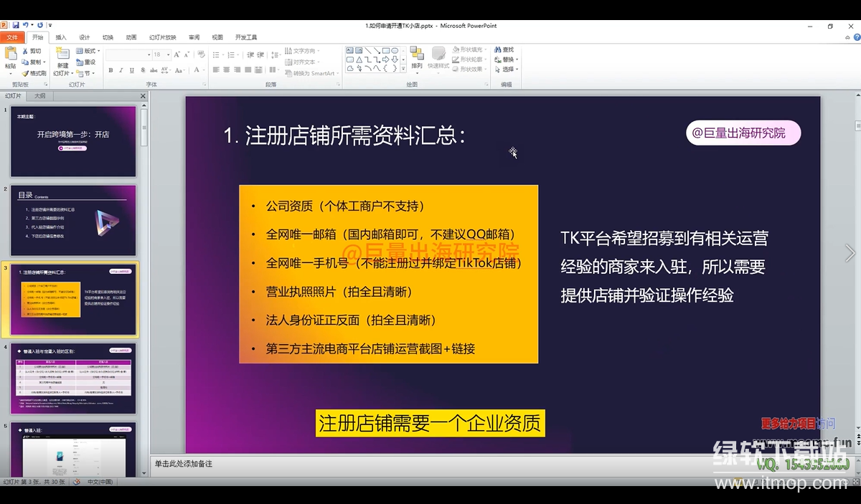Click the Paste (粘贴) icon

[x=10, y=55]
